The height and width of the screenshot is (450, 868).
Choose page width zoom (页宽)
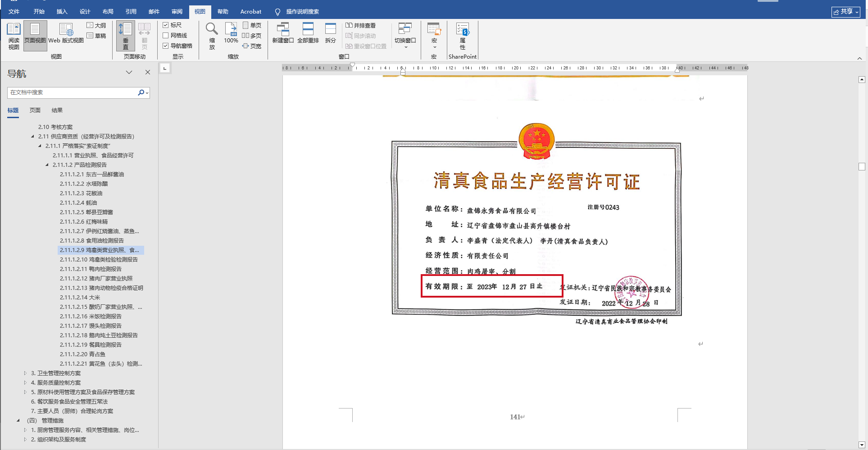[x=252, y=46]
